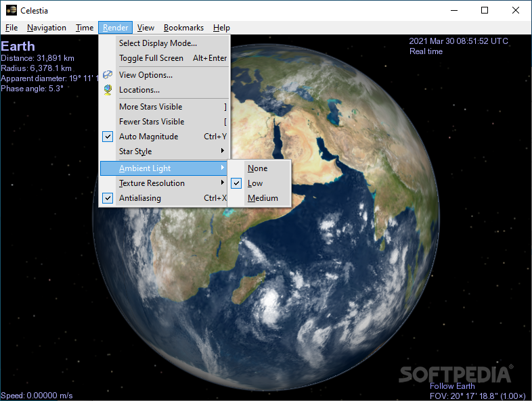Set ambient light to Low
The width and height of the screenshot is (532, 401).
(259, 183)
